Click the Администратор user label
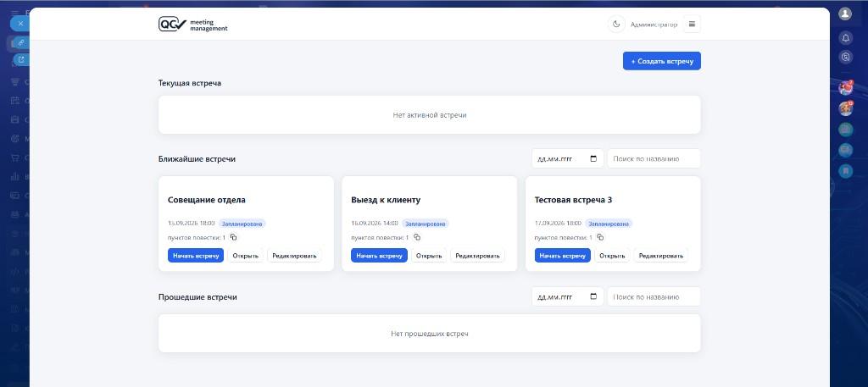Screen dimensions: 868x387 tap(654, 25)
